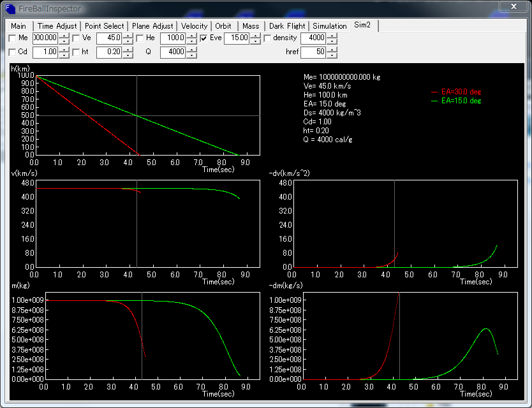The height and width of the screenshot is (408, 532).
Task: Tick the density checkbox
Action: pos(267,38)
